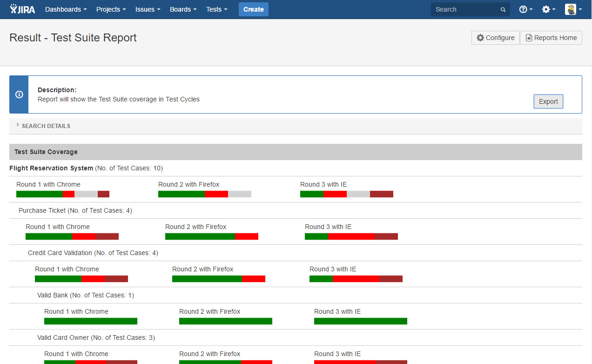
Task: Click the search magnifier icon
Action: coord(503,9)
